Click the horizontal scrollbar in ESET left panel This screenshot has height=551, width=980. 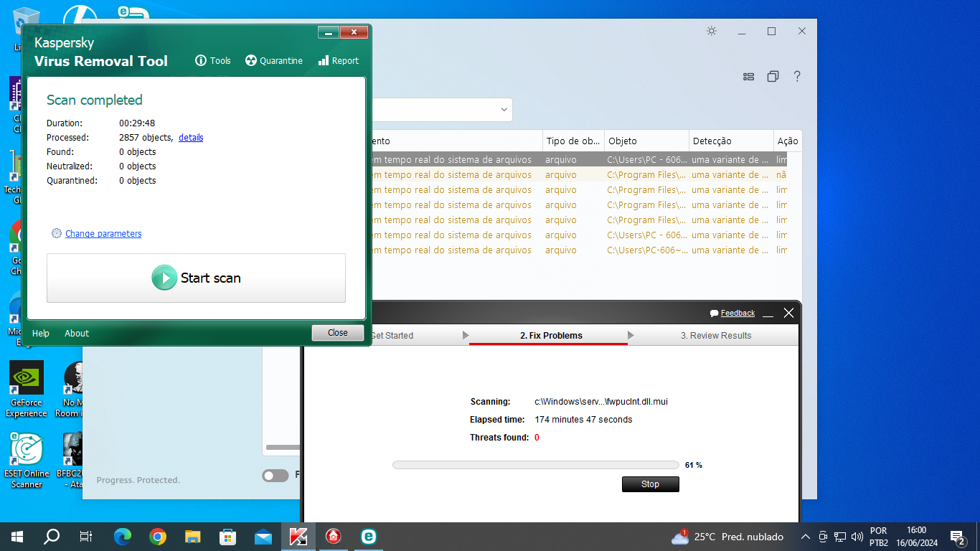click(x=283, y=448)
